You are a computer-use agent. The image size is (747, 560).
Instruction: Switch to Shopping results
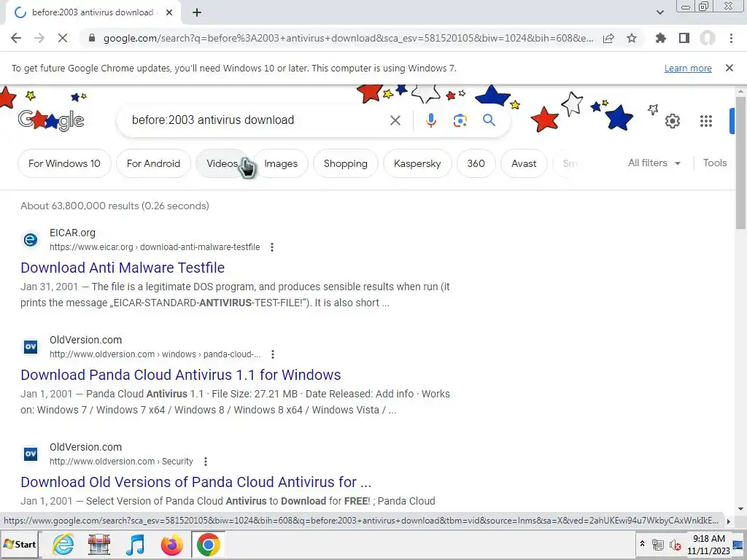click(x=345, y=163)
